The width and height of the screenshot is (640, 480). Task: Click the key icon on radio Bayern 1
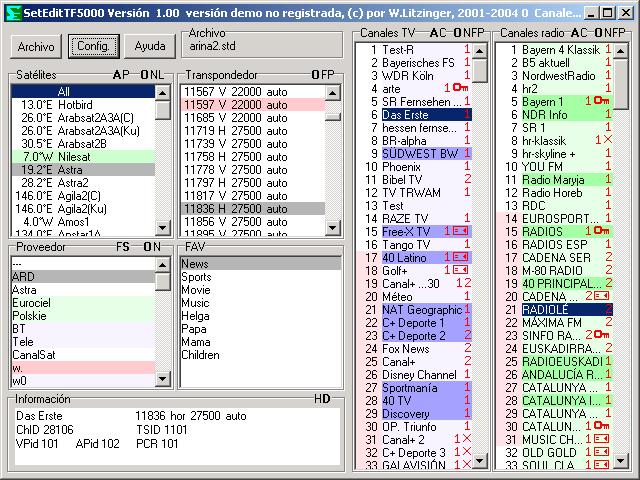[603, 101]
